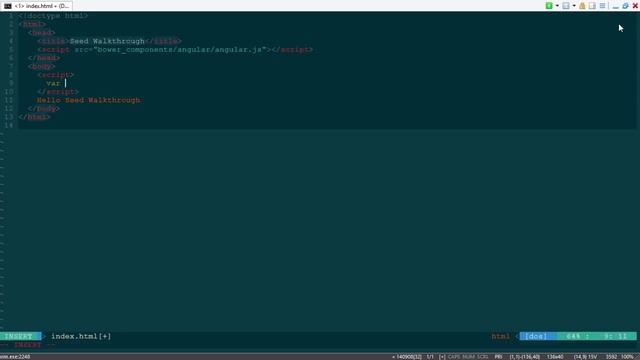The height and width of the screenshot is (360, 640).
Task: Click the html filetype label in statusline
Action: 500,336
